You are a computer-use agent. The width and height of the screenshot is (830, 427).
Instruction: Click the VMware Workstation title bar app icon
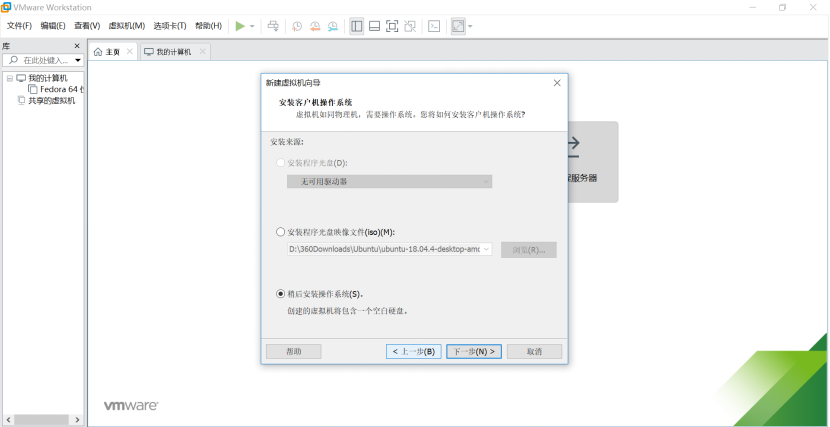coord(6,7)
